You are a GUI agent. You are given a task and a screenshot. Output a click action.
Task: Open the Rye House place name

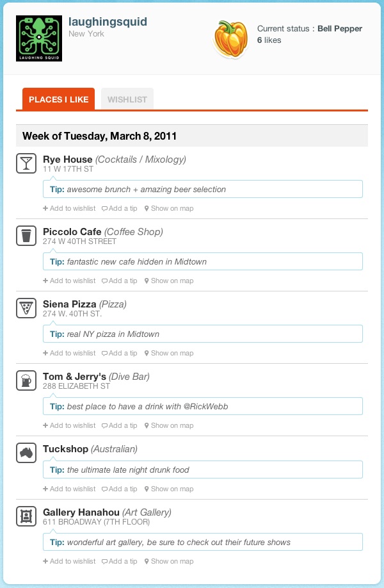(x=67, y=159)
